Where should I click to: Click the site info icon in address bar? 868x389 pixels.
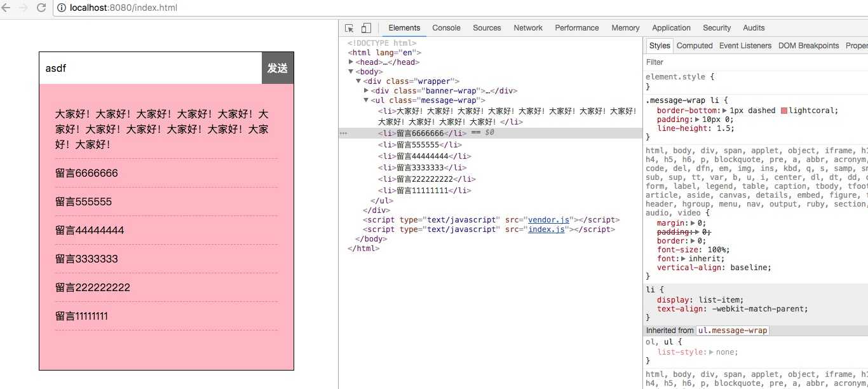coord(62,8)
